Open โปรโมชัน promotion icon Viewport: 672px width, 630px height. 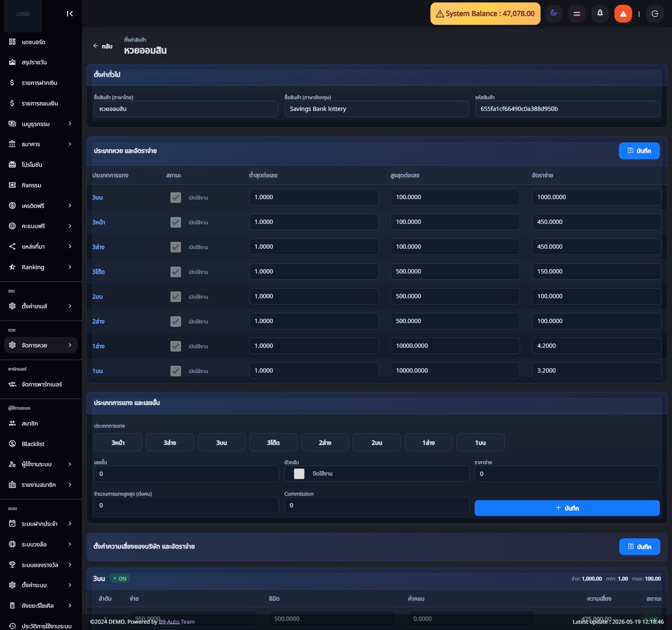(x=12, y=165)
